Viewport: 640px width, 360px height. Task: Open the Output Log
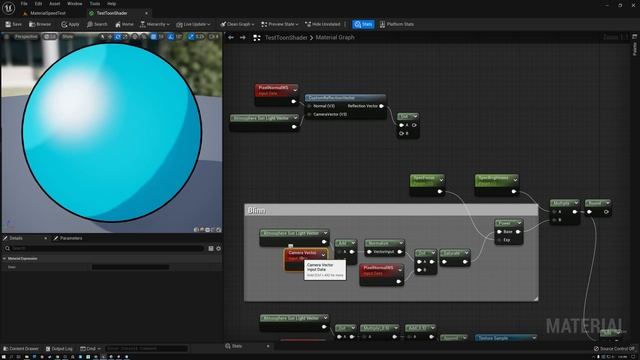pyautogui.click(x=59, y=349)
